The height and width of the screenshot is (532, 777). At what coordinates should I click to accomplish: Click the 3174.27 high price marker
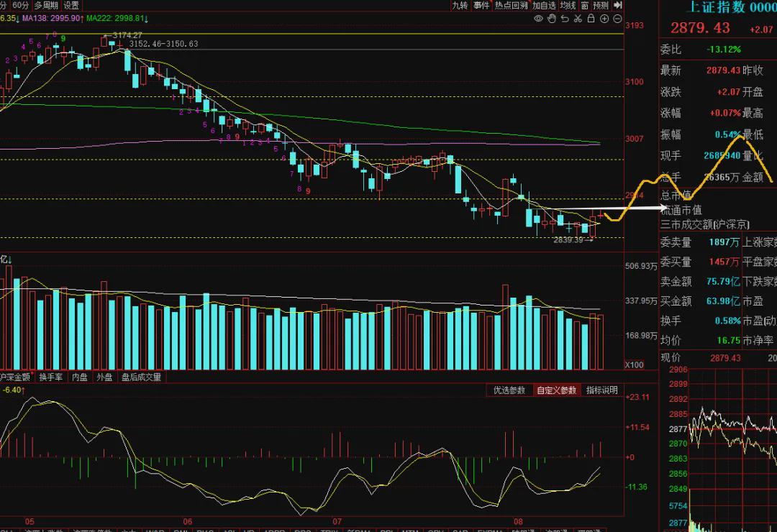[x=127, y=35]
